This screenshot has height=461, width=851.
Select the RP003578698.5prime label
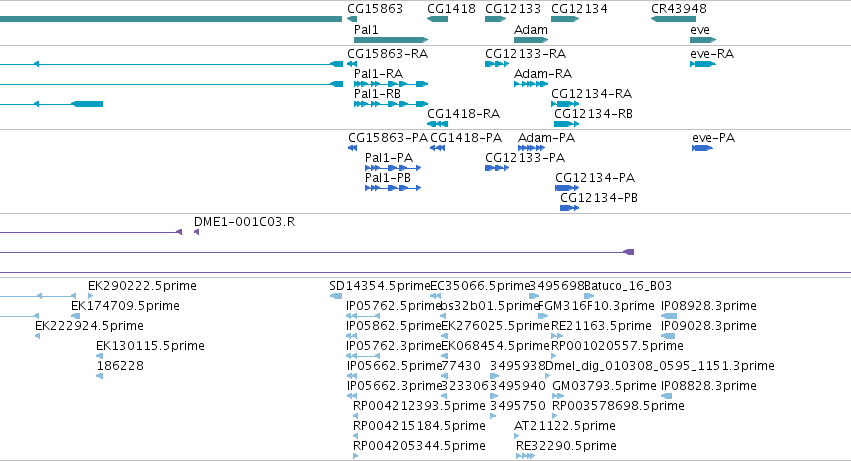[x=618, y=406]
